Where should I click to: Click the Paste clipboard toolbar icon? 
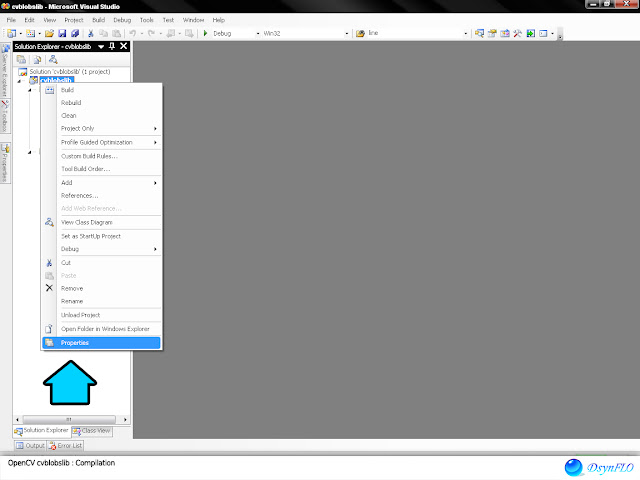(x=117, y=33)
